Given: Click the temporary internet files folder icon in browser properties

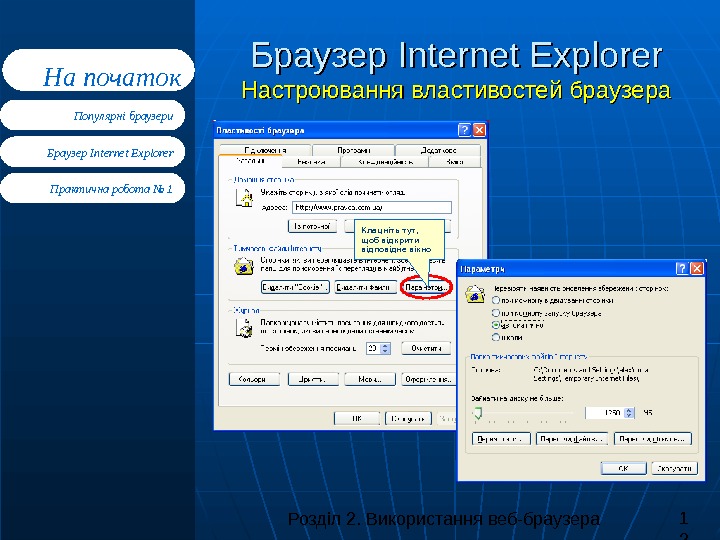Looking at the screenshot, I should [244, 266].
